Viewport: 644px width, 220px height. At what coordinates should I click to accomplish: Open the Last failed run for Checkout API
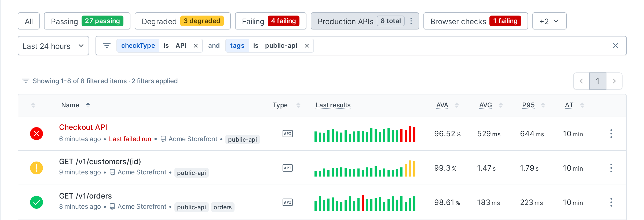click(x=130, y=139)
